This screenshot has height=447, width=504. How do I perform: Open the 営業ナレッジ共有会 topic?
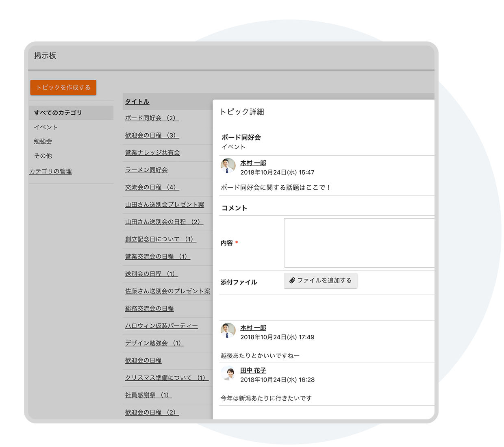[152, 153]
